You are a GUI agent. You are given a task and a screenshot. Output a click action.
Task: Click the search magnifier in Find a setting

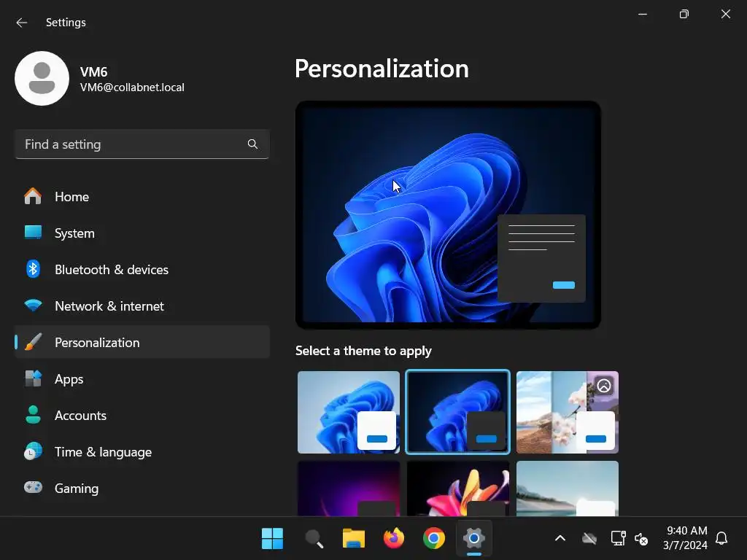[x=252, y=144]
